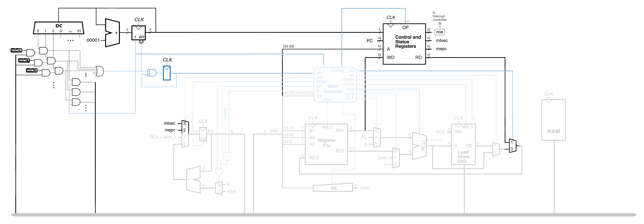
Task: Select the multiplexer with imm and 4 inputs at the ALU
Action: (x=396, y=158)
